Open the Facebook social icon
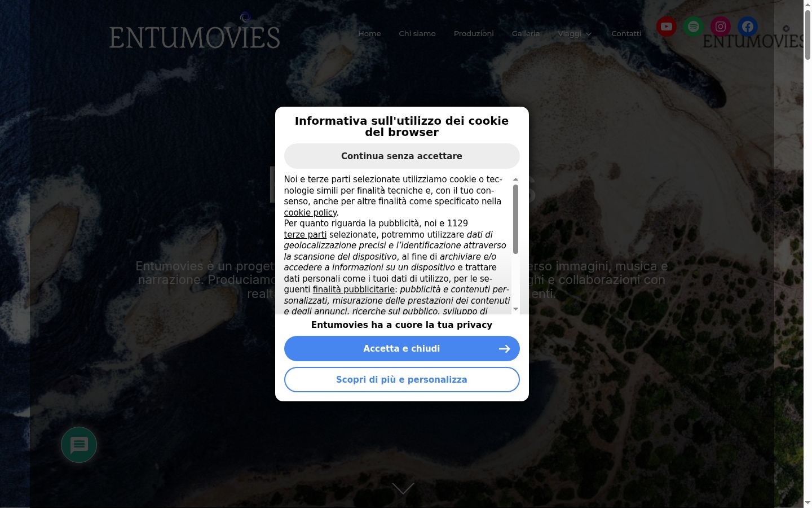 (x=748, y=27)
